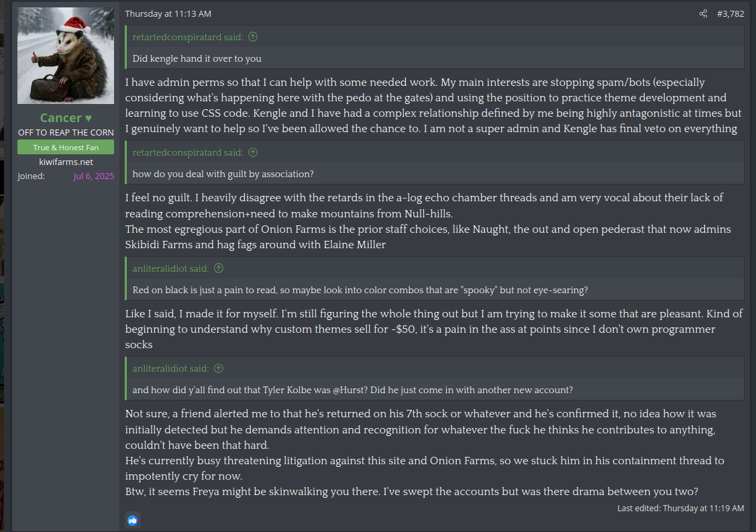
Task: Open the kiwifarms.net link under the username
Action: tap(65, 162)
